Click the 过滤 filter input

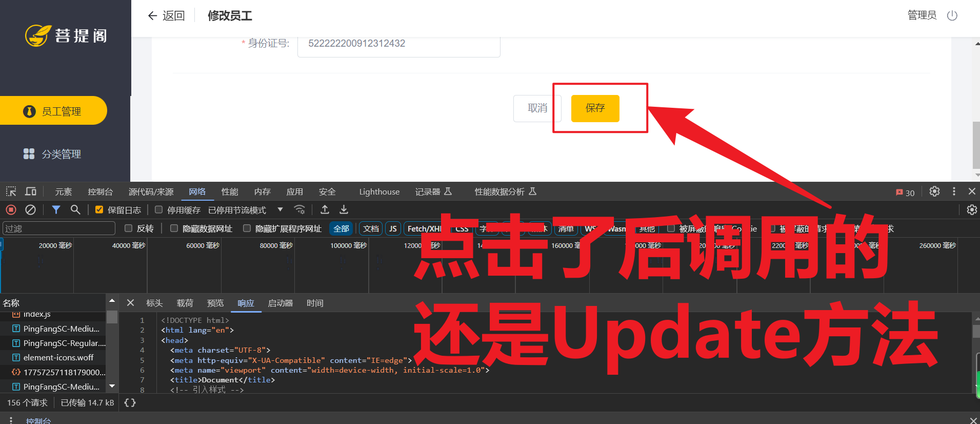pos(59,228)
